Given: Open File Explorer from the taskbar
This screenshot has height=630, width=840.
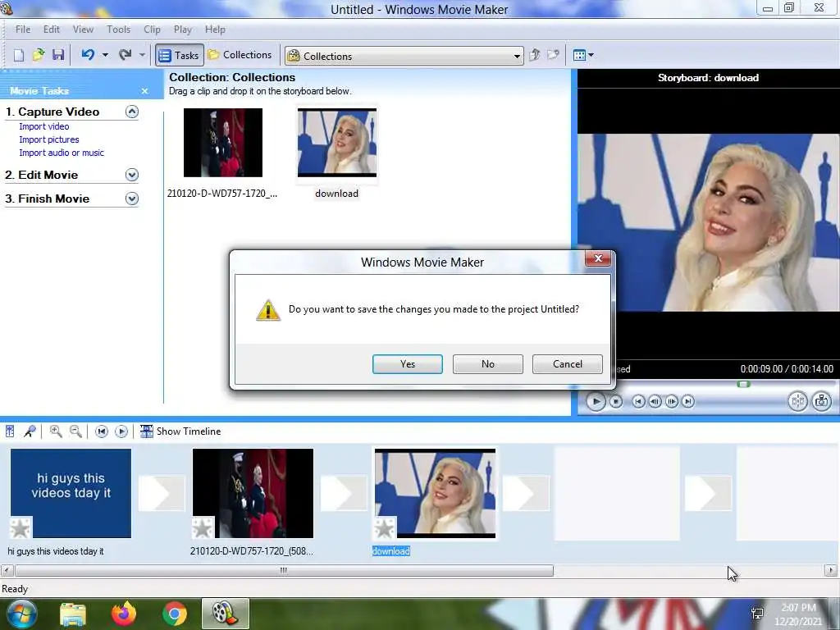Looking at the screenshot, I should [x=73, y=614].
